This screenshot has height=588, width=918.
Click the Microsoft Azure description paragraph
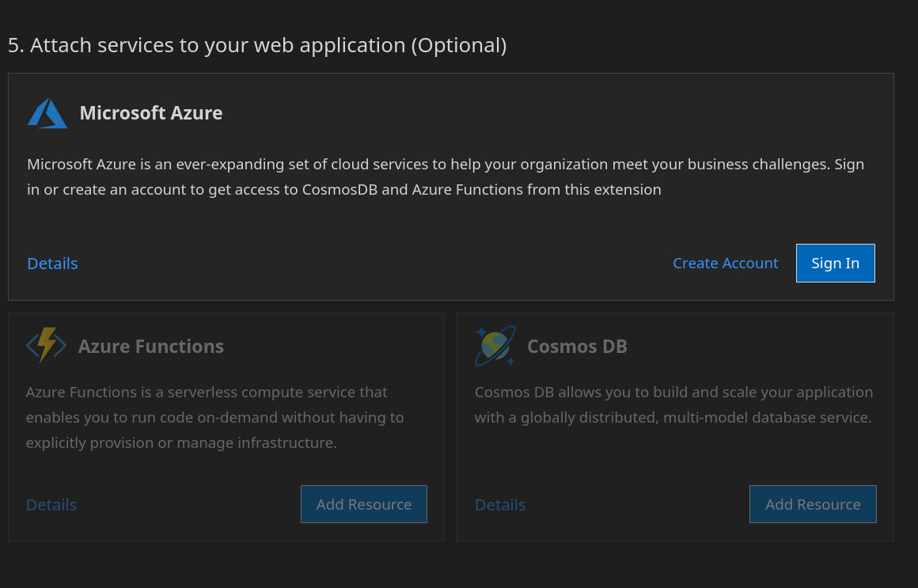click(446, 176)
